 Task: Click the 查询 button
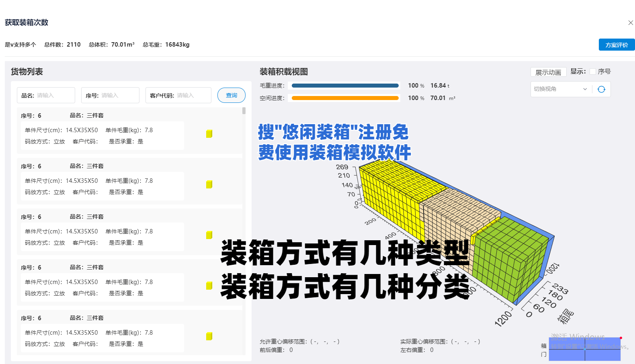point(231,95)
